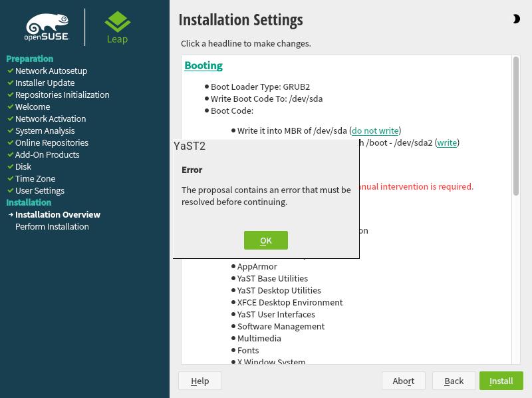Click the 'write' link for /dev/sda2
The height and width of the screenshot is (398, 532).
[x=447, y=142]
